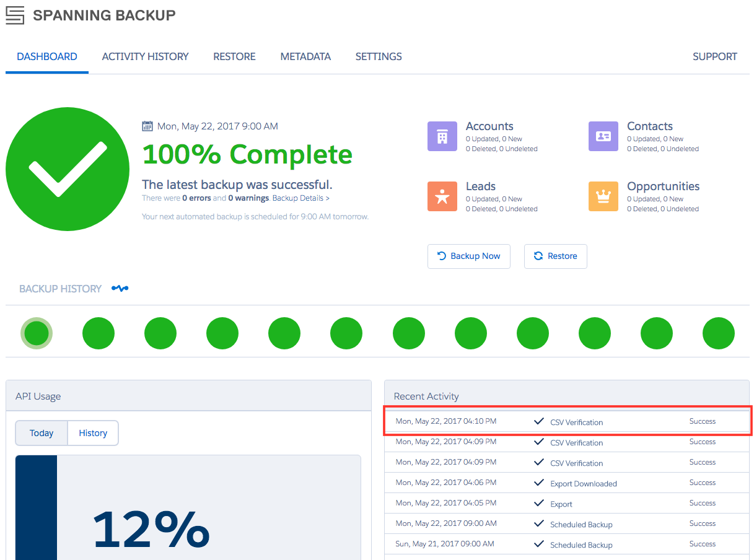
Task: Click the Contacts heading
Action: (650, 126)
